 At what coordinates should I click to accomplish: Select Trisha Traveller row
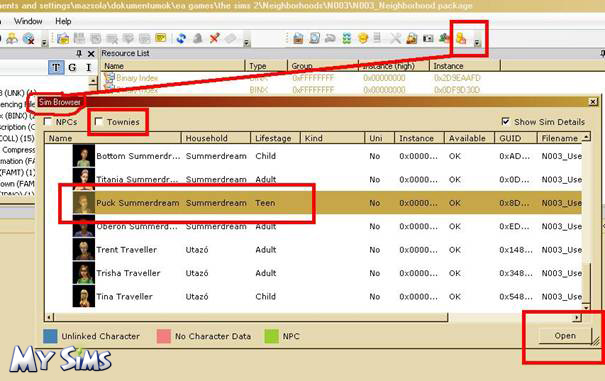click(313, 273)
